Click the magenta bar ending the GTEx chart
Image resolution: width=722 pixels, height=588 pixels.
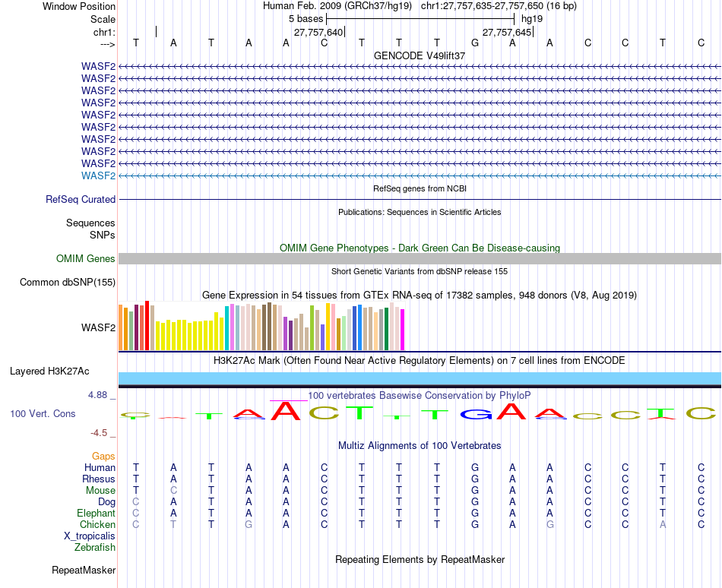(403, 330)
